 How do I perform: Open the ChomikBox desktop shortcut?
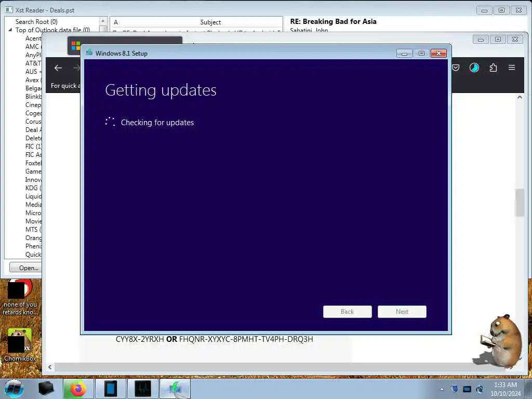(x=20, y=345)
